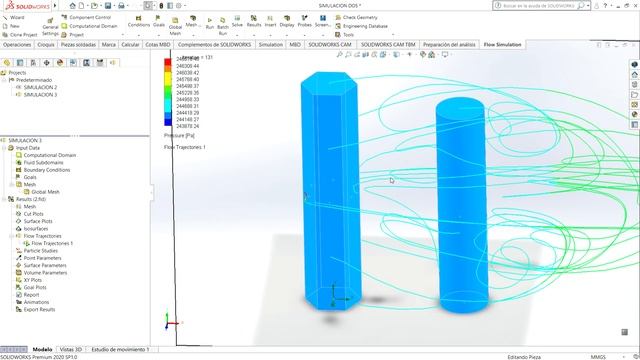Viewport: 640px width, 360px height.
Task: Collapse the Results (2.fld) node
Action: tap(4, 199)
